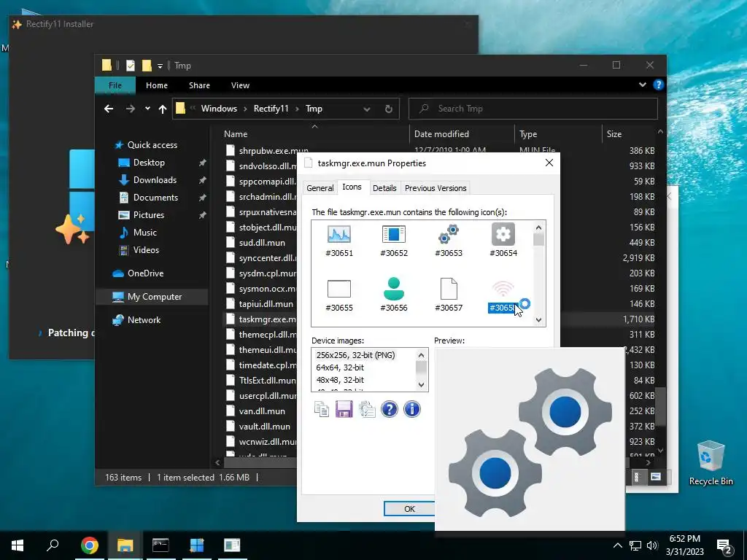Click the save floppy disk icon
Screen dimensions: 747x560
click(344, 409)
